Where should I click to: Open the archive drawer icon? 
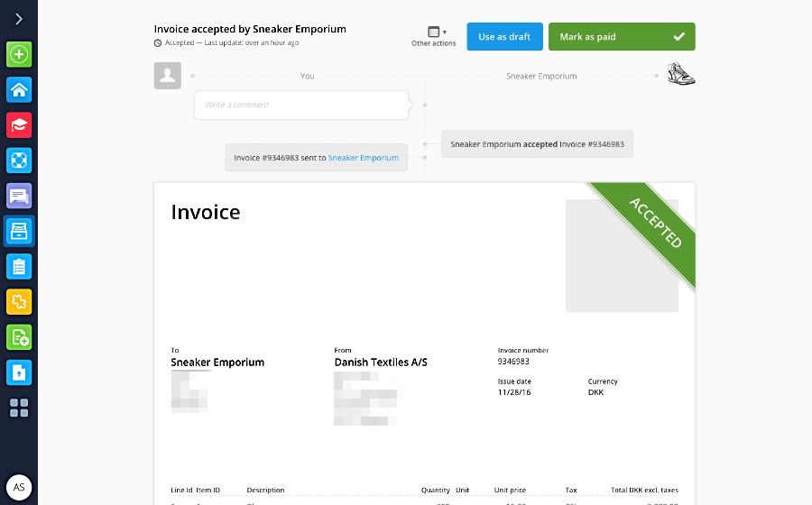click(x=19, y=231)
